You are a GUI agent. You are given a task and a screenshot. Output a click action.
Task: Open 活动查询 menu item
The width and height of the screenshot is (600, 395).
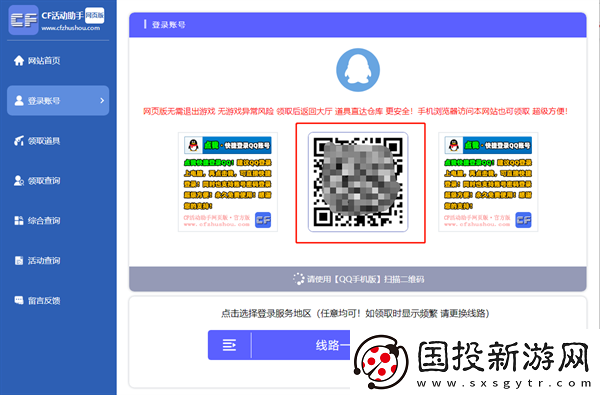[44, 261]
